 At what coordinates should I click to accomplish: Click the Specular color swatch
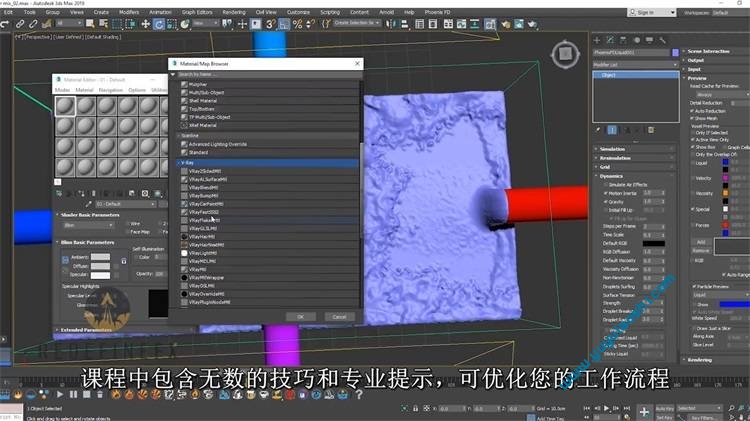100,275
